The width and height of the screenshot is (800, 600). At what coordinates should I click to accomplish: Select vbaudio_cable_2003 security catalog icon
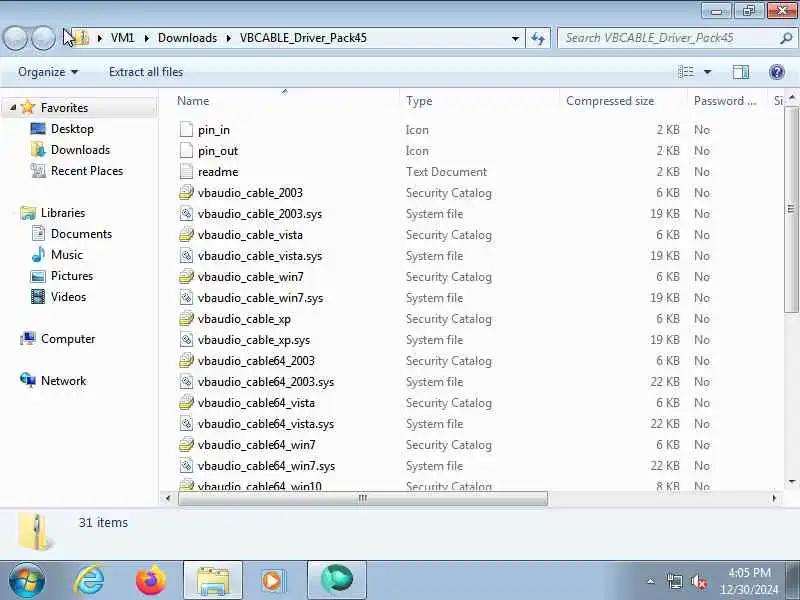(x=186, y=192)
